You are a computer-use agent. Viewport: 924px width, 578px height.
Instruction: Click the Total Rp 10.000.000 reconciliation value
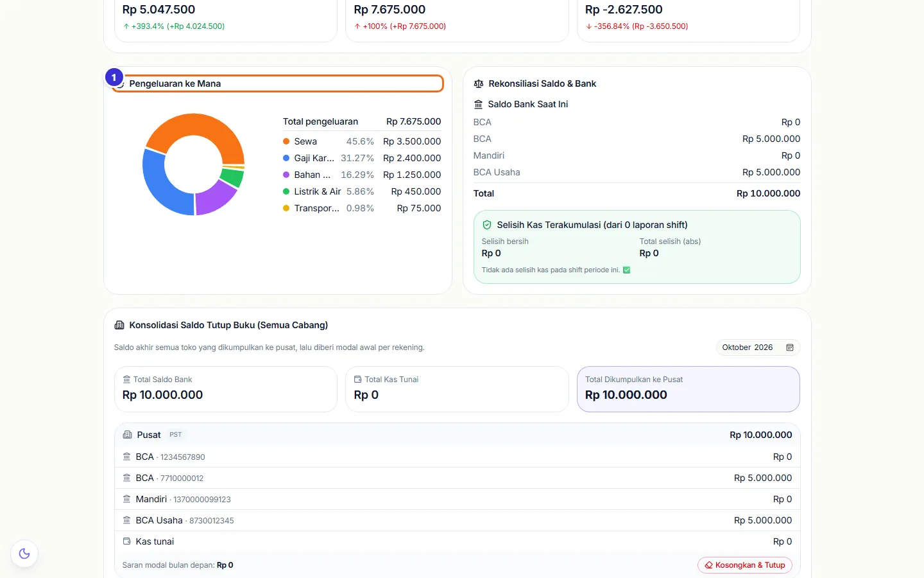point(768,193)
